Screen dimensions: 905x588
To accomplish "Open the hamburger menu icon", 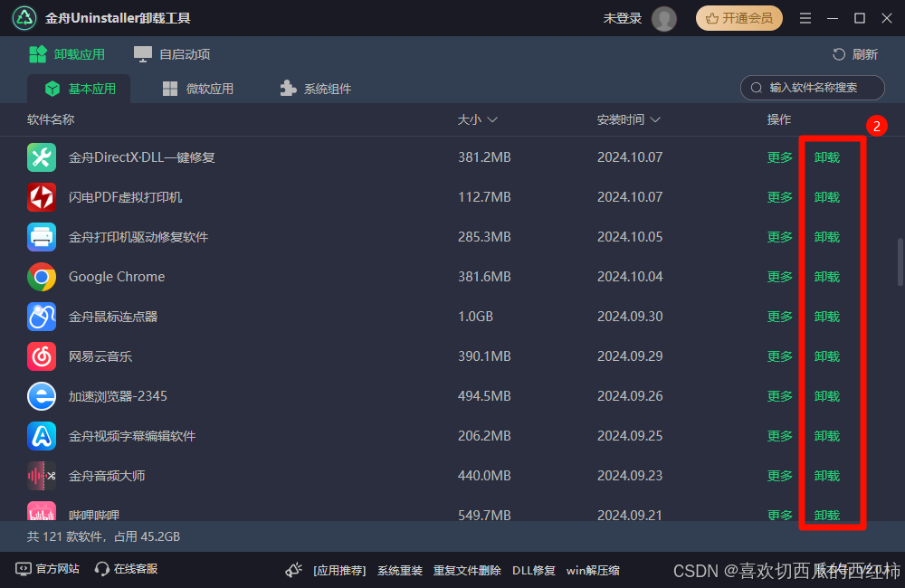I will pyautogui.click(x=805, y=18).
